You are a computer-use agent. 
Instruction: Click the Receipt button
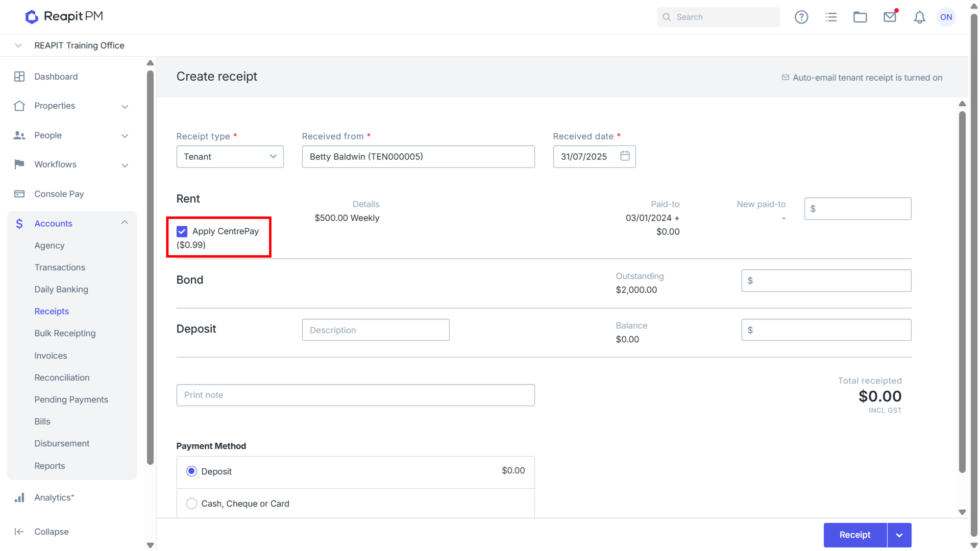855,535
